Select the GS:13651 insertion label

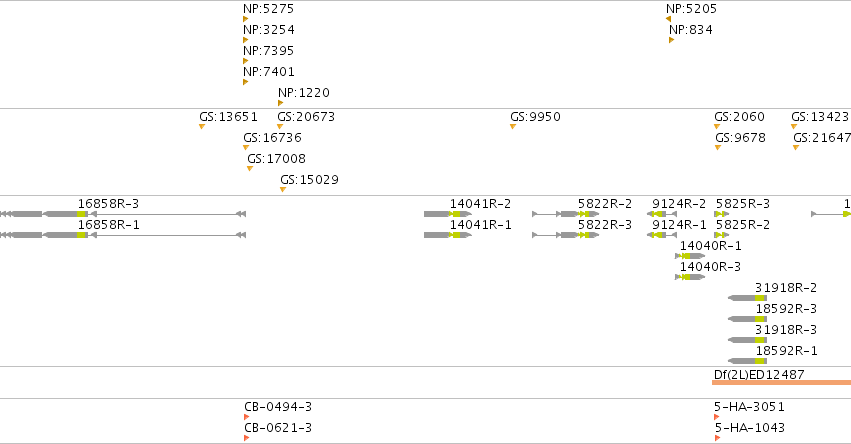(x=228, y=117)
